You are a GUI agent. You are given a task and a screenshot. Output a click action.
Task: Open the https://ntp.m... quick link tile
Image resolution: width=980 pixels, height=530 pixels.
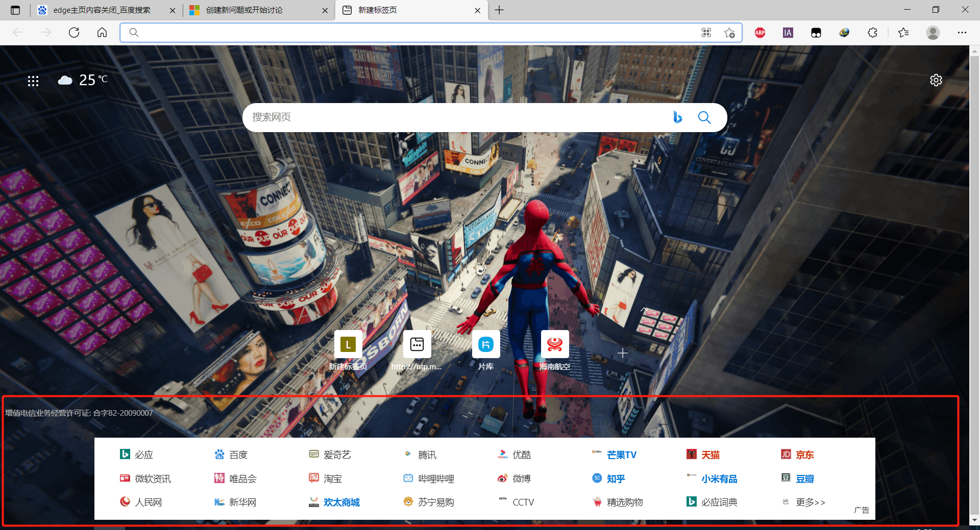point(417,350)
